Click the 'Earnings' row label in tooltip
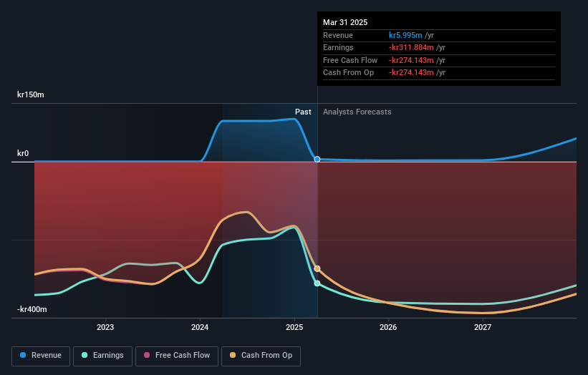The height and width of the screenshot is (375, 588). tap(338, 47)
